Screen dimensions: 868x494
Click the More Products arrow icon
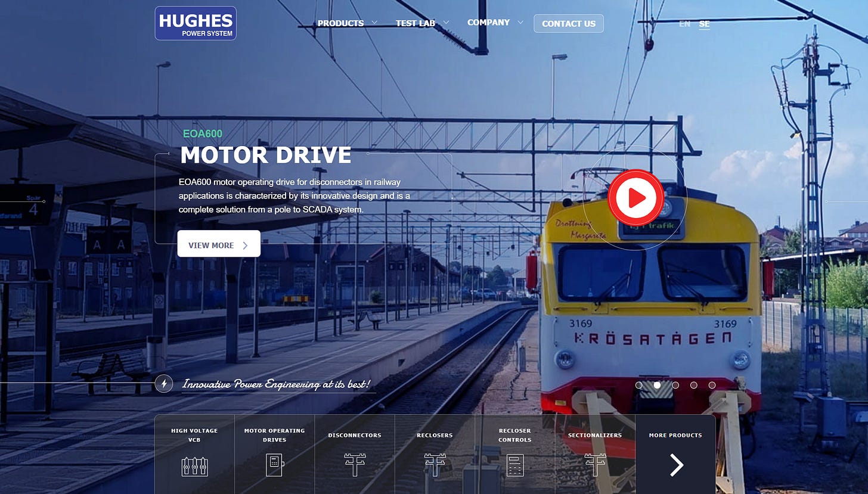click(676, 465)
